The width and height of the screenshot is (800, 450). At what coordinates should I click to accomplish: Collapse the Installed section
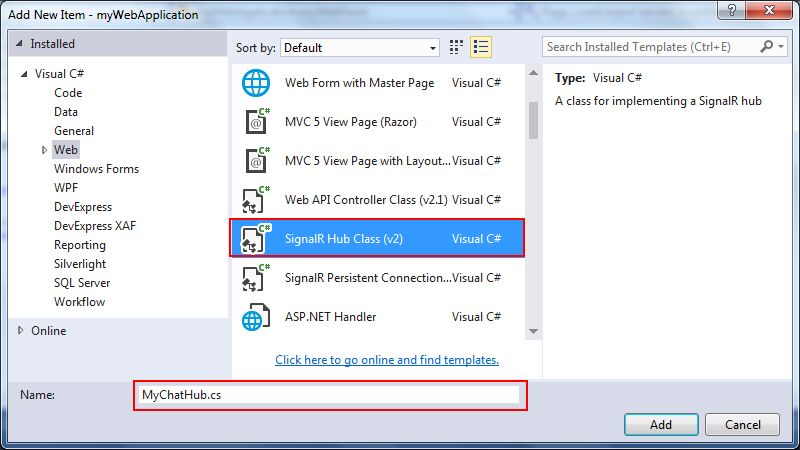tap(21, 44)
